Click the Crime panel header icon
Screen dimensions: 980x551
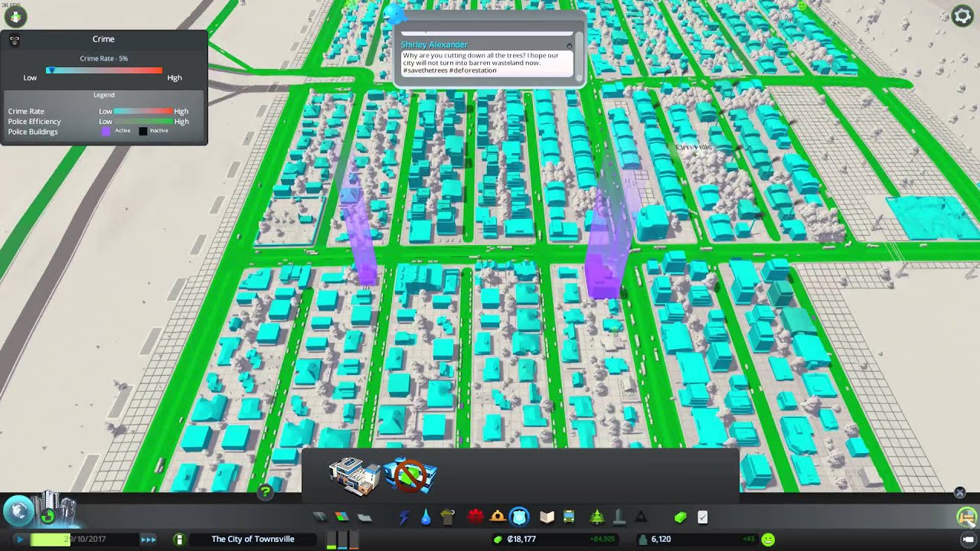[x=14, y=40]
